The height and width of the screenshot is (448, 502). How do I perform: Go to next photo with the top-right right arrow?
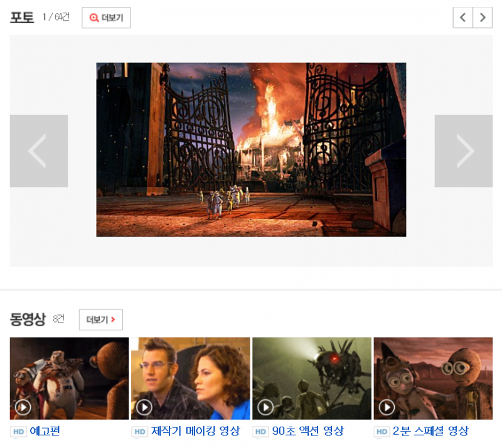[483, 18]
